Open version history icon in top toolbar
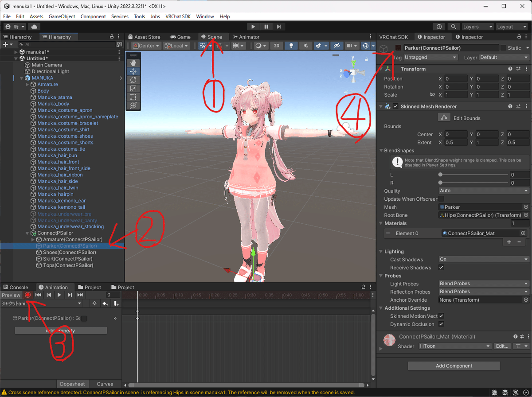This screenshot has height=397, width=532. click(439, 27)
